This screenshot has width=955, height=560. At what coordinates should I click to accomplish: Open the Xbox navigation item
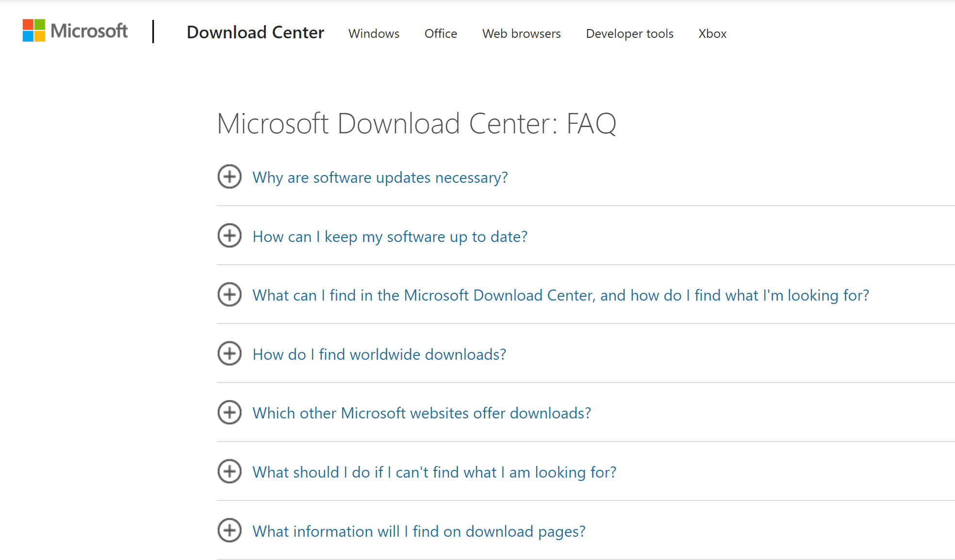(x=712, y=33)
